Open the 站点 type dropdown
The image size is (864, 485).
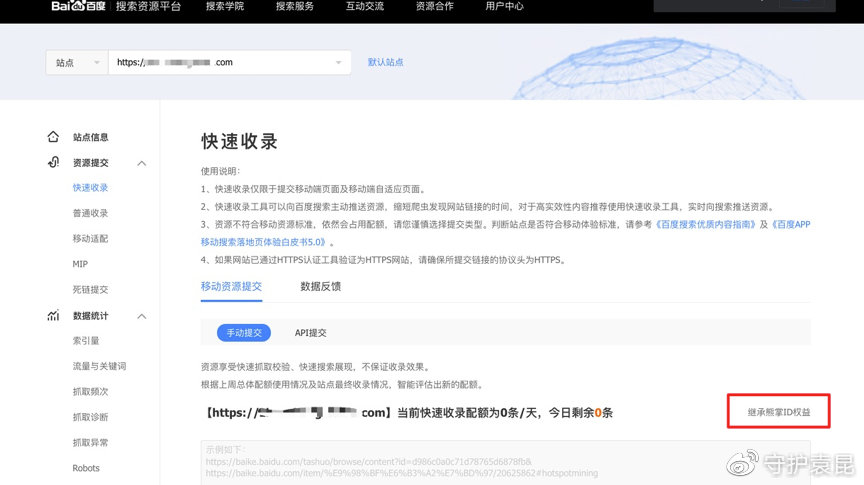tap(77, 62)
